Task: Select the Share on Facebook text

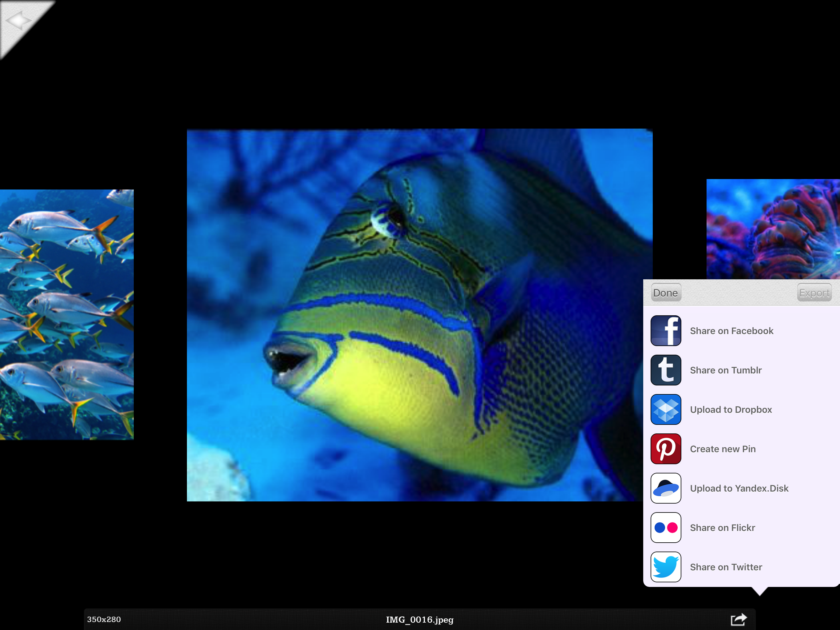Action: [x=731, y=331]
